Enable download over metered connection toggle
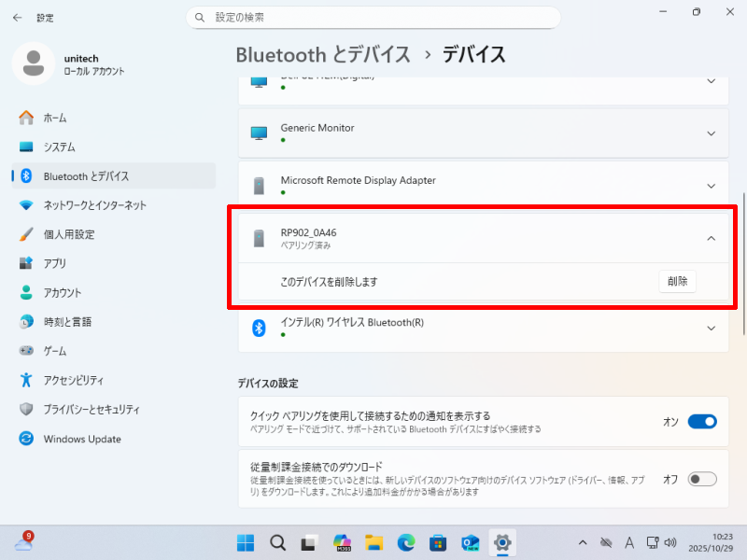The image size is (747, 560). [701, 479]
